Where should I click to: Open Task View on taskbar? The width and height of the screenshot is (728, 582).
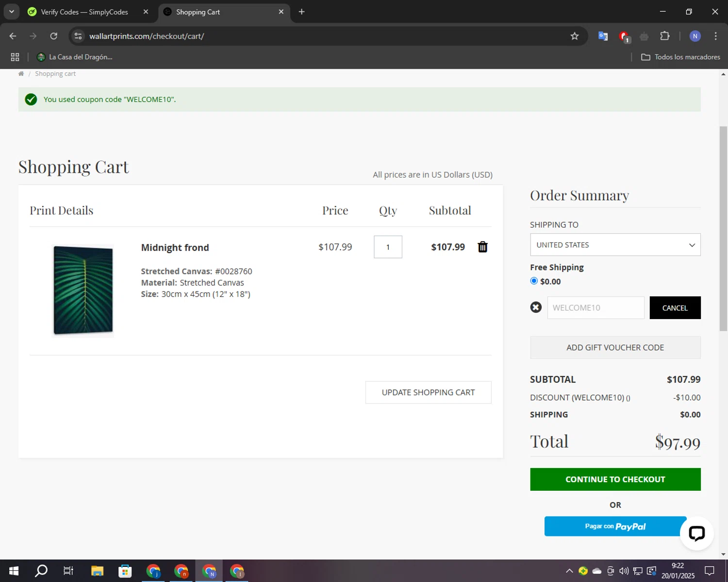(68, 571)
